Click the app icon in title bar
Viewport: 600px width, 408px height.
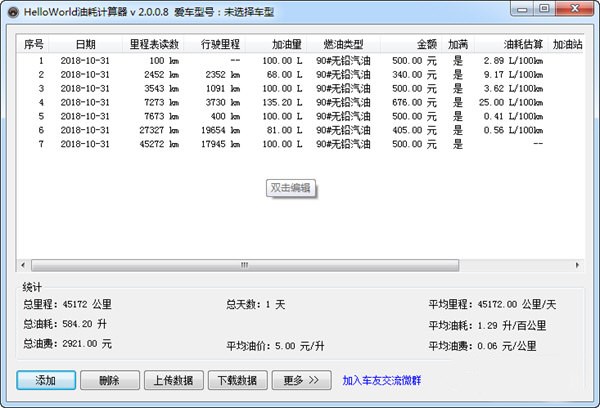point(13,12)
